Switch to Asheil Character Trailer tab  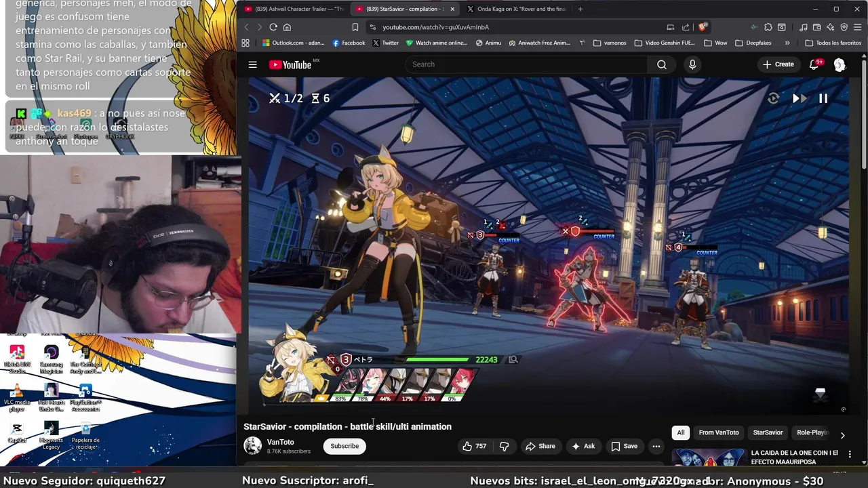point(294,9)
